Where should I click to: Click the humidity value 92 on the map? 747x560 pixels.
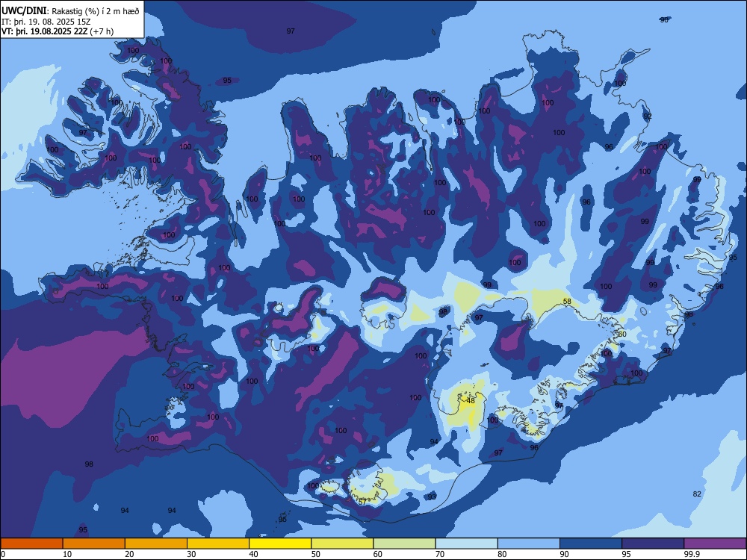coord(648,116)
